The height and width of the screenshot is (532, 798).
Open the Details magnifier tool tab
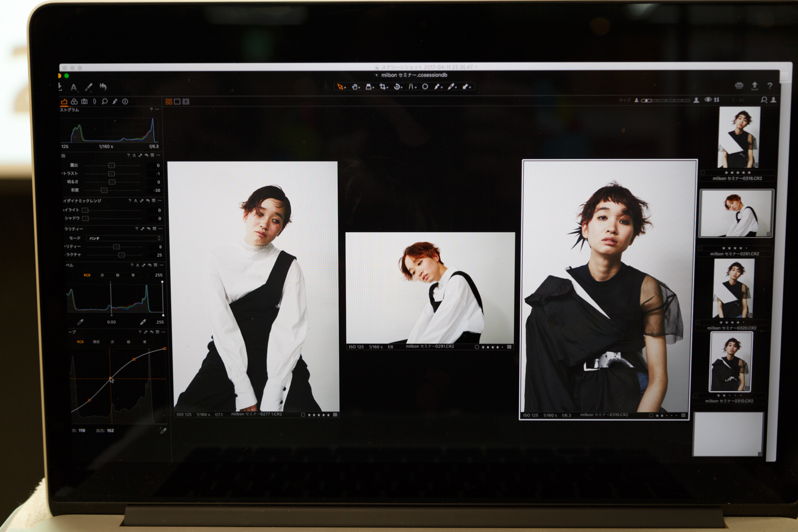(x=104, y=101)
